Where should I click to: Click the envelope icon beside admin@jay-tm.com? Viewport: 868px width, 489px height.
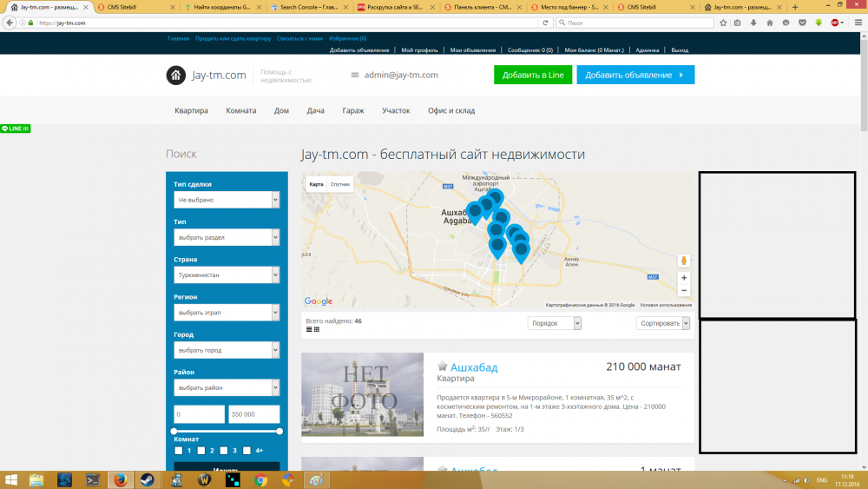355,75
